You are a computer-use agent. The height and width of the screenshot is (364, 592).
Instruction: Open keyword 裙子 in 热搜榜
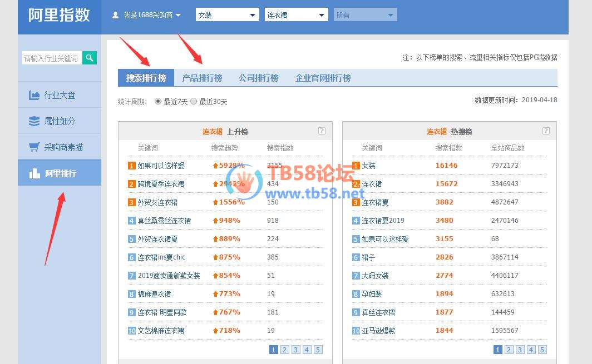[368, 257]
